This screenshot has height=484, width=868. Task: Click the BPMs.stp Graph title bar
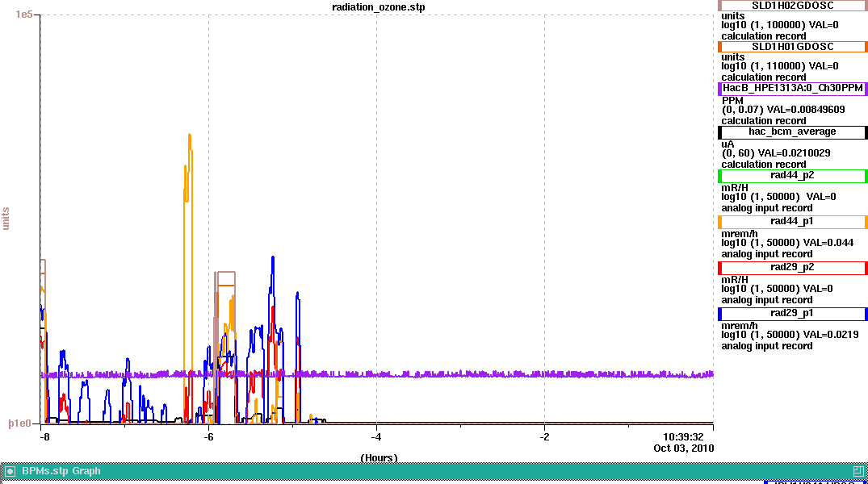point(434,471)
